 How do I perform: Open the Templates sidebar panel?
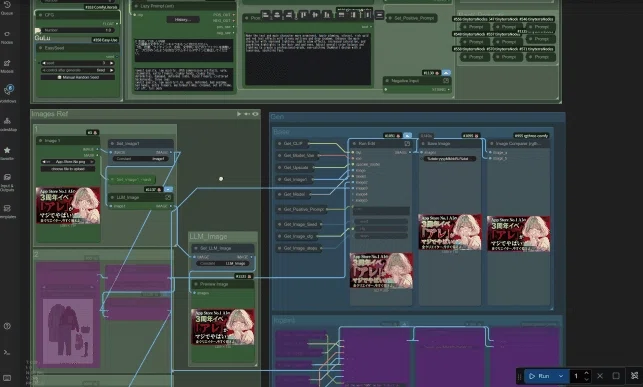(7, 211)
